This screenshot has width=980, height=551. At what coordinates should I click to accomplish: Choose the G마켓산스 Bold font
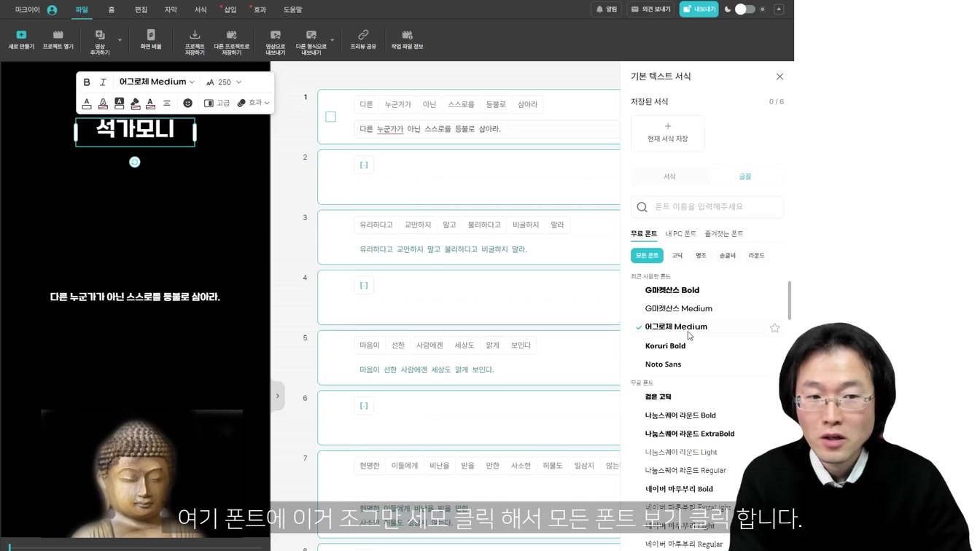(x=672, y=290)
